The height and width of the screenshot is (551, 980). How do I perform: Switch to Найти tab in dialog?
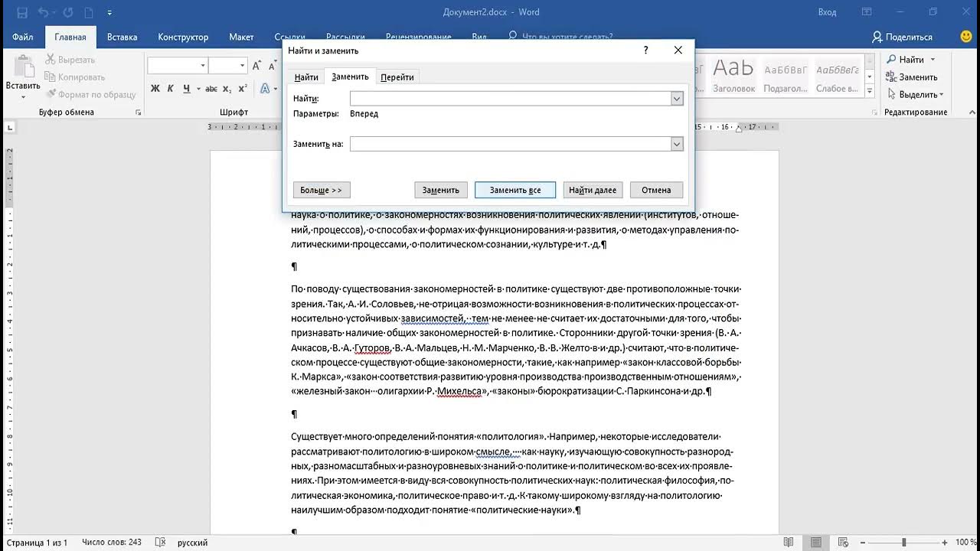click(306, 77)
